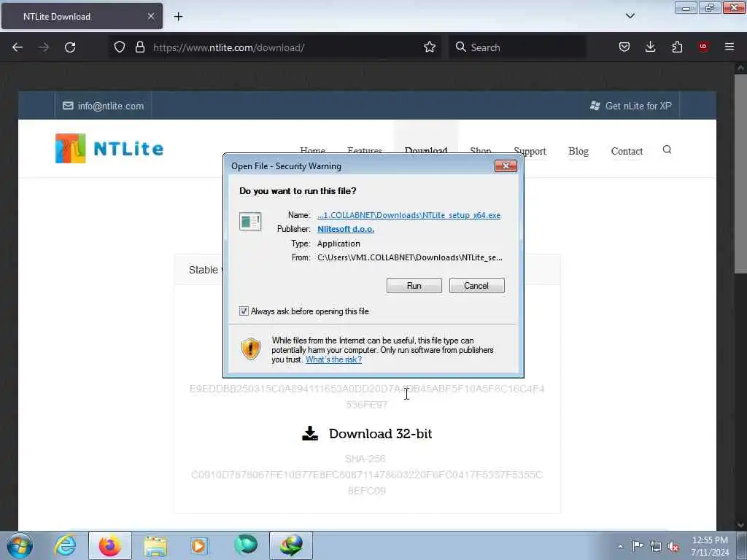
Task: Reload the NTLite download page
Action: (70, 47)
